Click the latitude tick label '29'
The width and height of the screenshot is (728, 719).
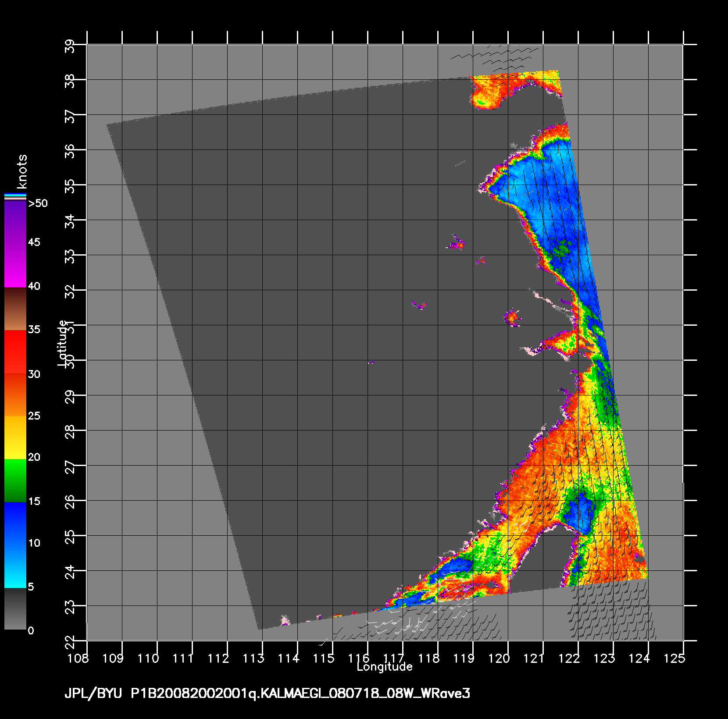coord(70,397)
